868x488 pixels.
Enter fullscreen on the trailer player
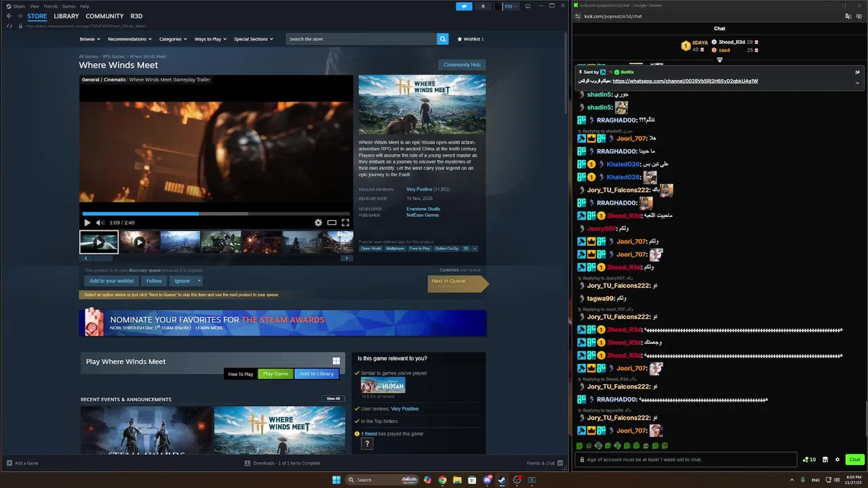click(345, 222)
